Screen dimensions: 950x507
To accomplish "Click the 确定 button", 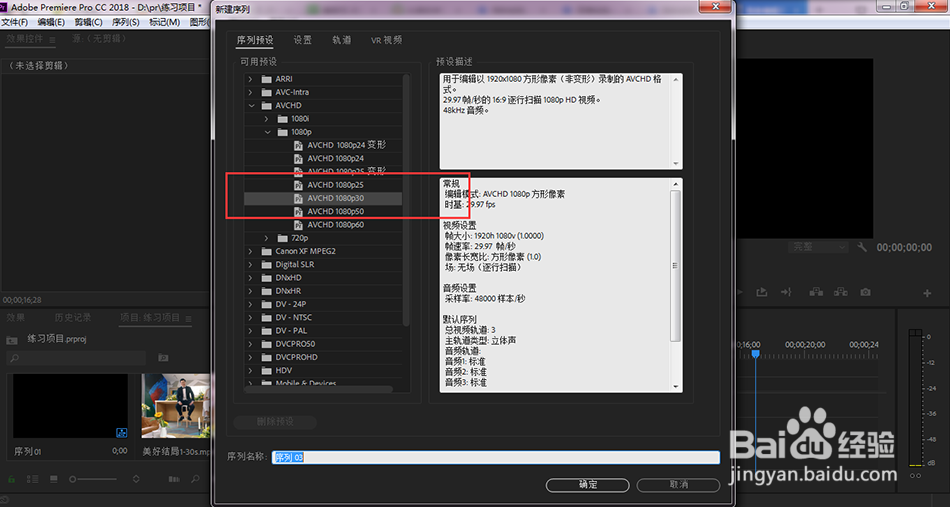I will pyautogui.click(x=588, y=485).
